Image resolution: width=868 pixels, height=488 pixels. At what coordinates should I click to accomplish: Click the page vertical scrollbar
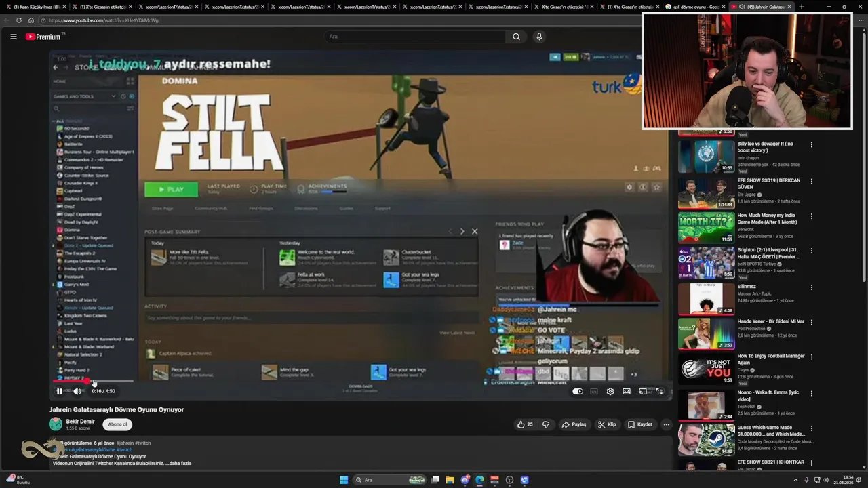864,249
